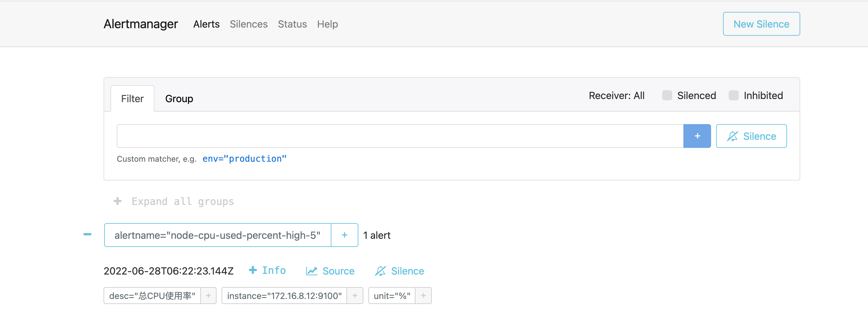The image size is (868, 314).
Task: Click timestamp 2022-06-28T06:22:23.144Z
Action: (x=169, y=271)
